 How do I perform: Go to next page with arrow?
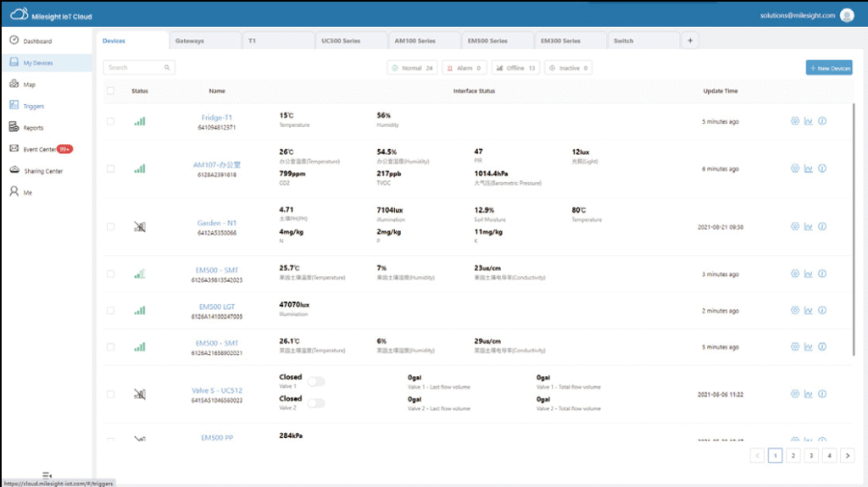848,456
